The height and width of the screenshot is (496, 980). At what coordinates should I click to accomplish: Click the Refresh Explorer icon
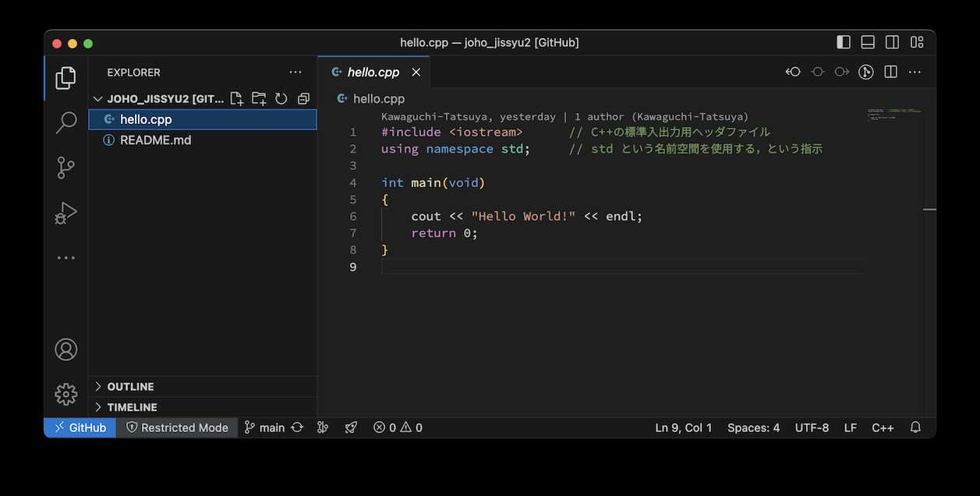tap(281, 99)
